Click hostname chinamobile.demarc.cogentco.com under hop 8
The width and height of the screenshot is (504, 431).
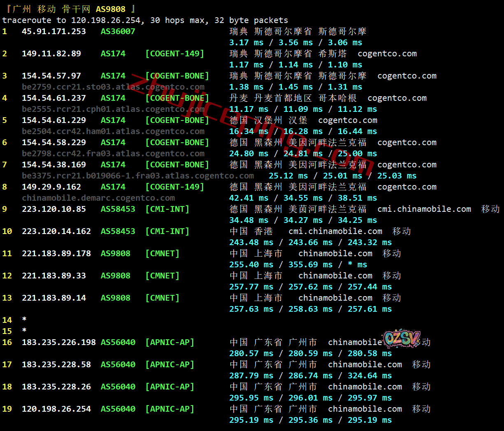[98, 198]
